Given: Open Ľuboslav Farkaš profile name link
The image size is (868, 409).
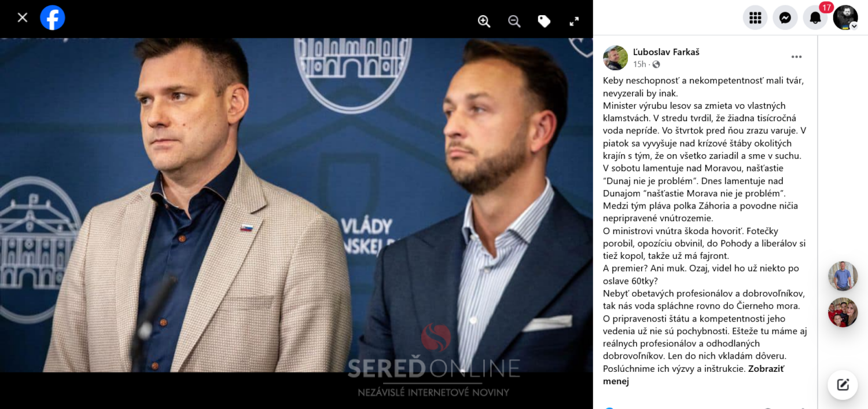Looking at the screenshot, I should point(666,52).
